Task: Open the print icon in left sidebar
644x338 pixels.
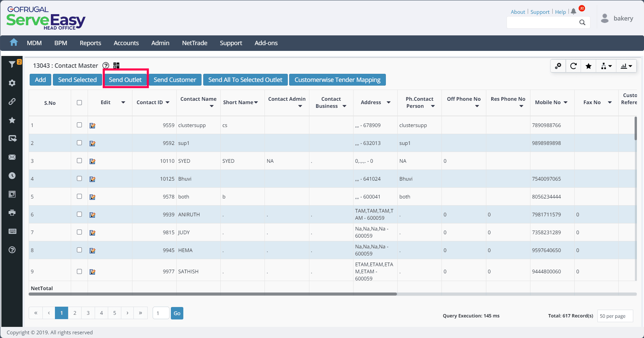Action: 12,213
